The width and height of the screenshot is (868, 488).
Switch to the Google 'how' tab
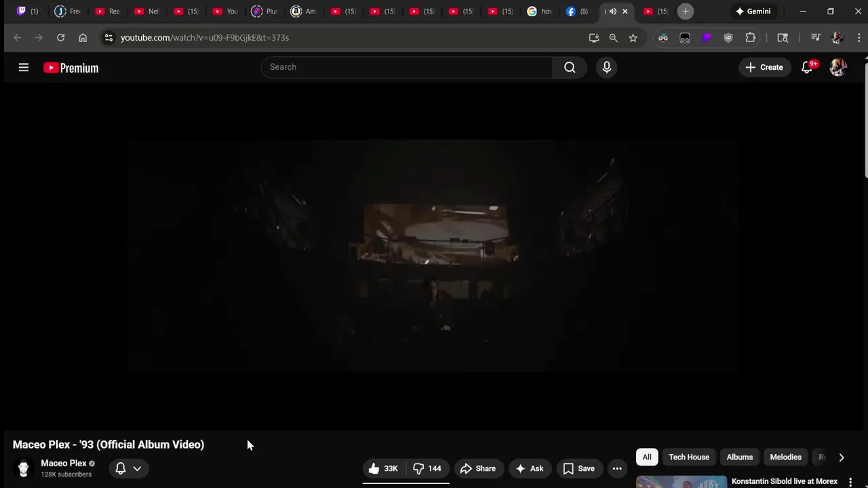540,12
